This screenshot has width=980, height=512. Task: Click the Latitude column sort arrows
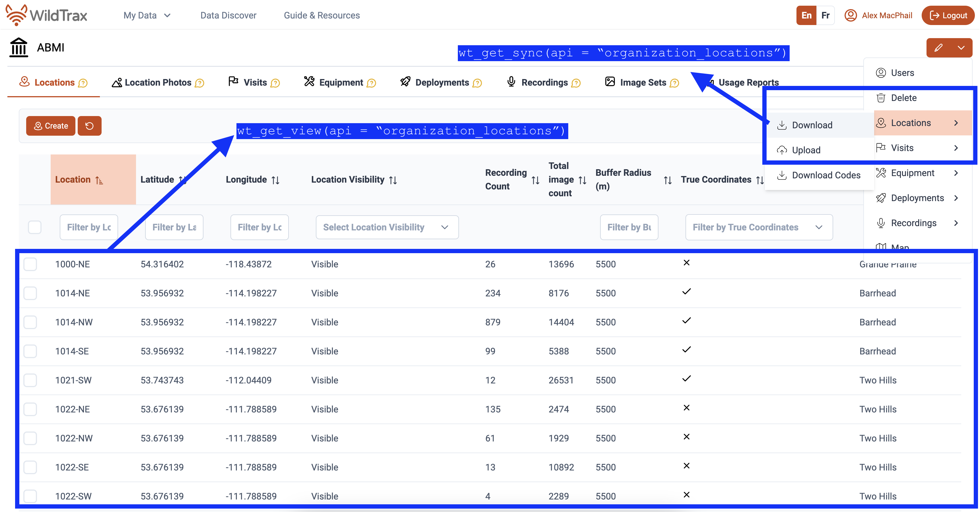pyautogui.click(x=183, y=179)
